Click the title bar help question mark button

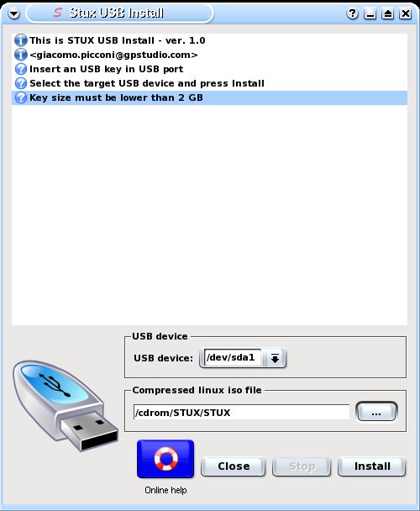click(x=352, y=13)
